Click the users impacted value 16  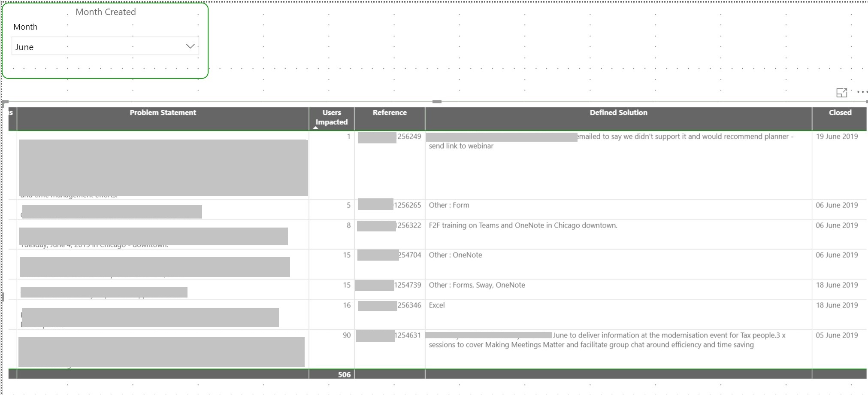tap(346, 305)
